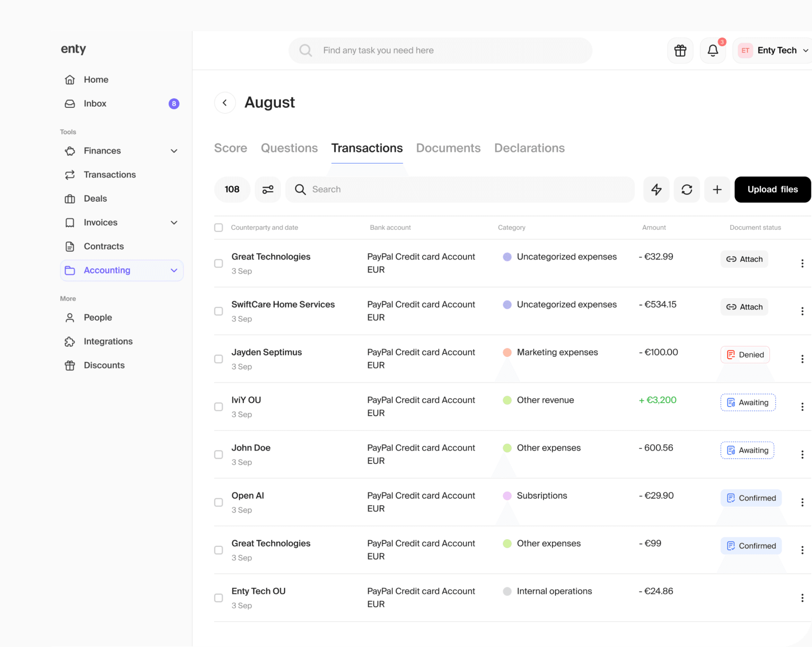
Task: Click the lightning bolt quick action icon
Action: 656,189
